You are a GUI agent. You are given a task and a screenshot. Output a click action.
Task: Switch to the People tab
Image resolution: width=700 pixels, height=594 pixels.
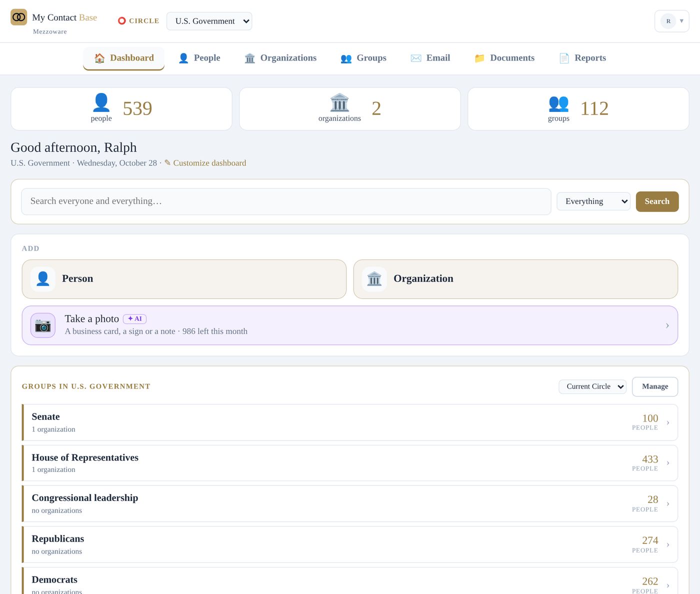[199, 58]
